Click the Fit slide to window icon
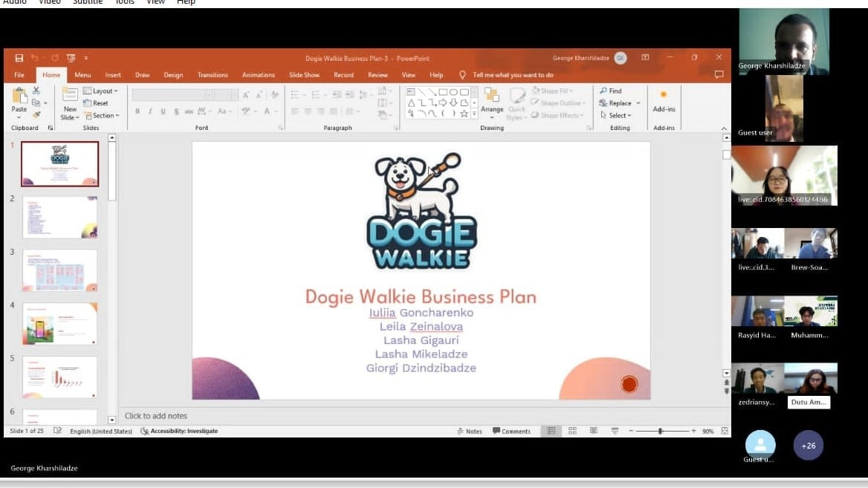 725,431
